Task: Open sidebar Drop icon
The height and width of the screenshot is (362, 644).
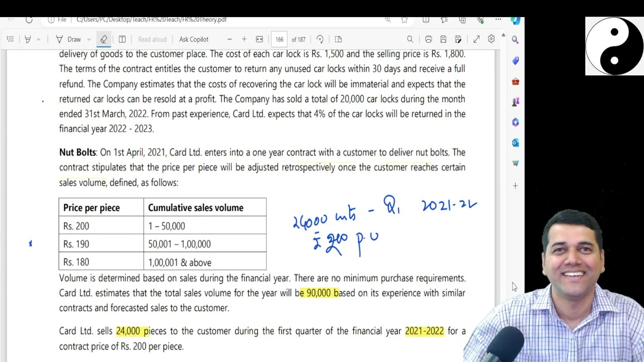Action: (x=515, y=163)
